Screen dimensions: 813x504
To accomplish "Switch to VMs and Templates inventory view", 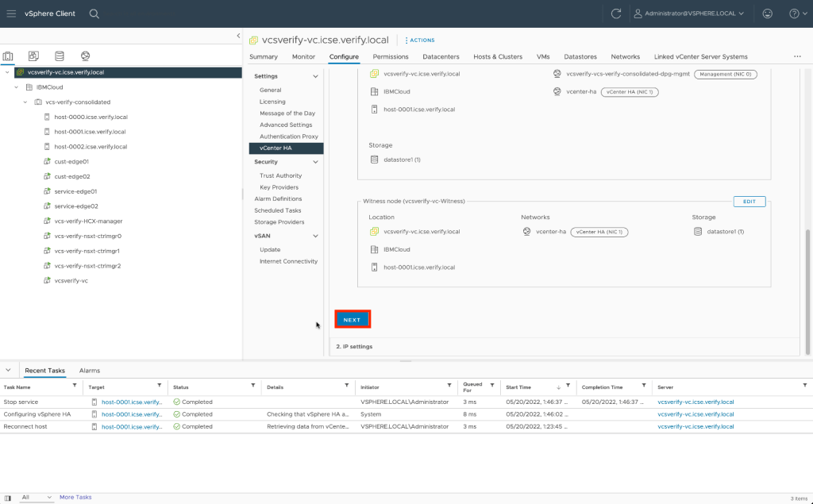I will pyautogui.click(x=33, y=56).
